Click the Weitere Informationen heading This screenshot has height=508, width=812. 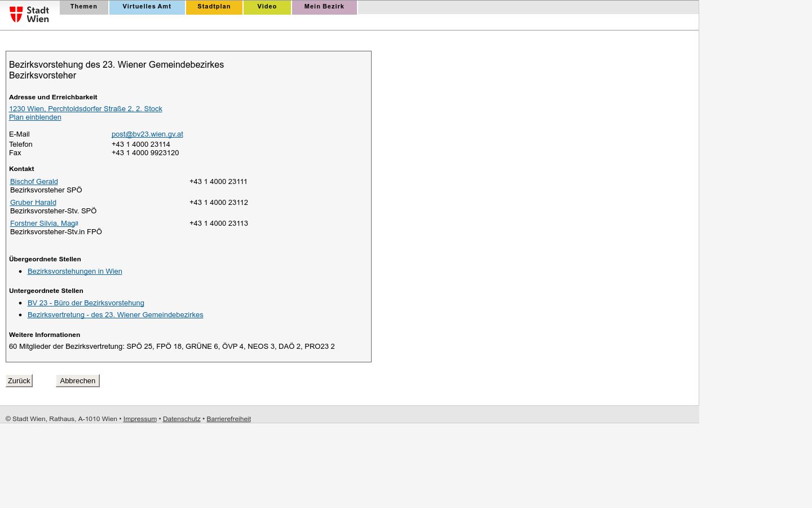(x=45, y=335)
